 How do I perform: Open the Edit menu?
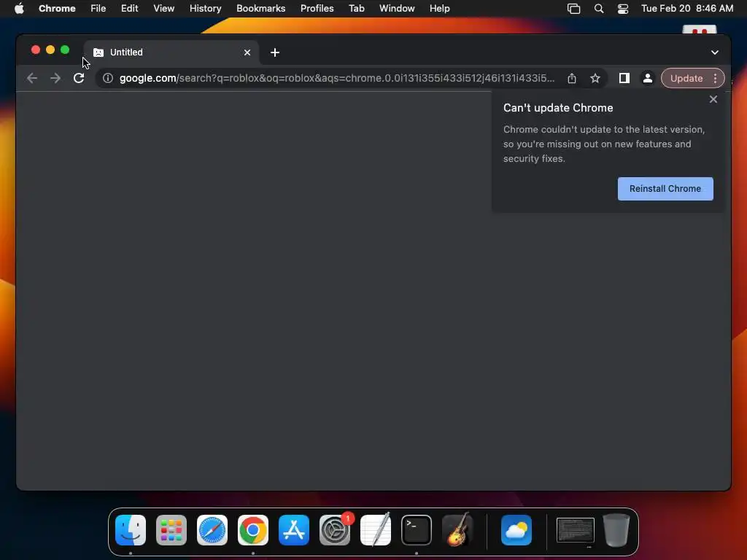(x=130, y=9)
